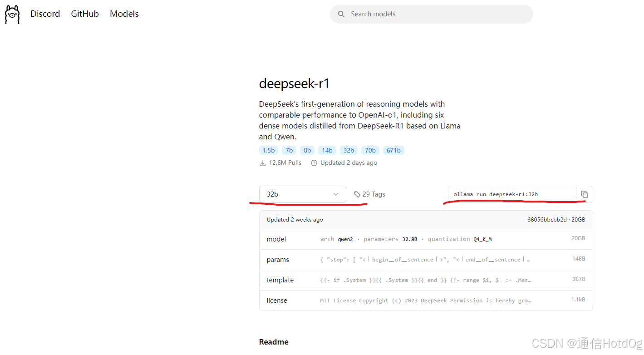Viewport: 644px width, 355px height.
Task: Open the params file row
Action: point(426,260)
